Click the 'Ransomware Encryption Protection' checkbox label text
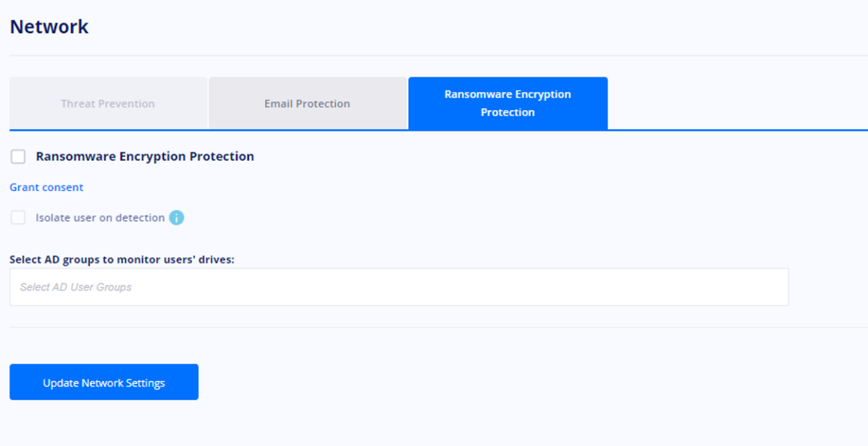 pyautogui.click(x=145, y=156)
